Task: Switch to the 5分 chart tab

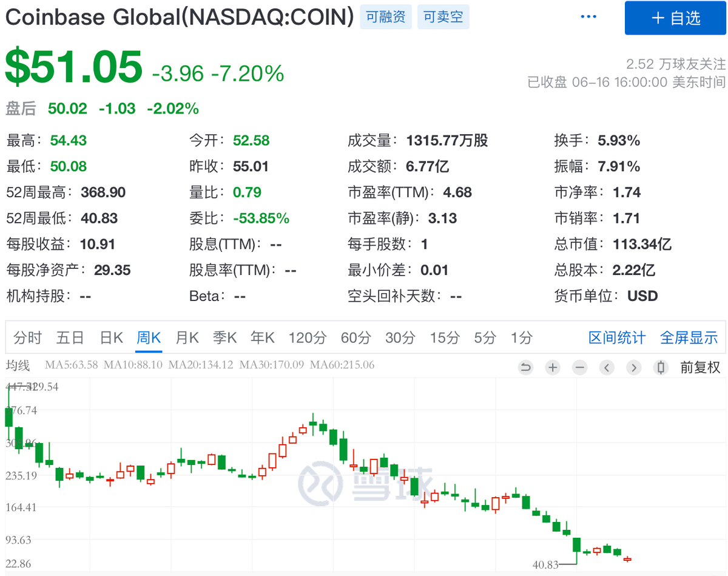Action: click(x=485, y=337)
